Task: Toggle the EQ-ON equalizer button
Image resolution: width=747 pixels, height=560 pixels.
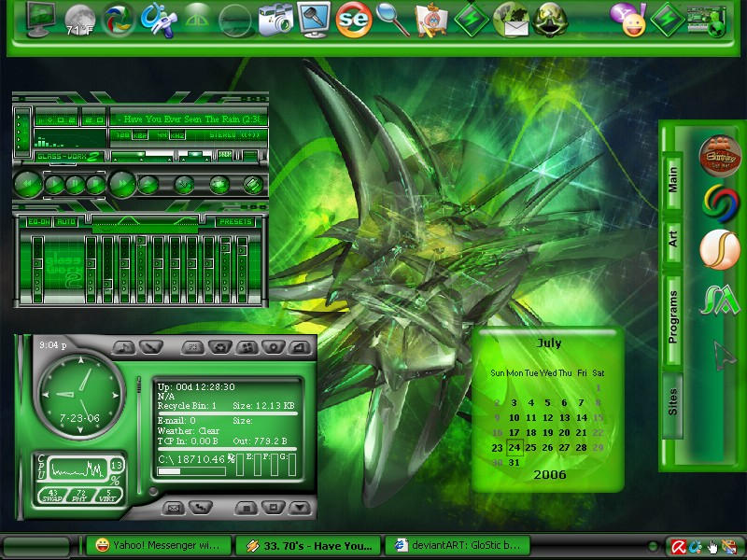Action: (x=39, y=222)
